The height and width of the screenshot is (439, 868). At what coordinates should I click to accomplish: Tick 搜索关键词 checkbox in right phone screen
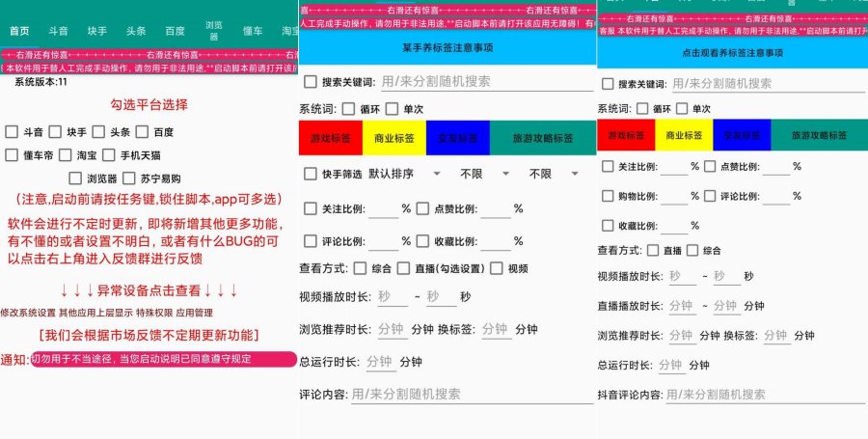point(608,84)
